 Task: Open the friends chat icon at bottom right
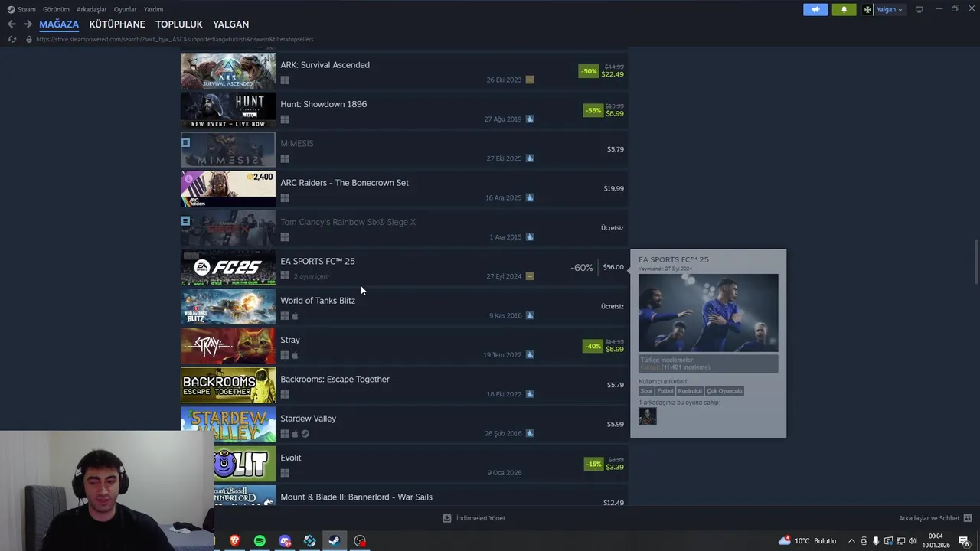[x=968, y=518]
